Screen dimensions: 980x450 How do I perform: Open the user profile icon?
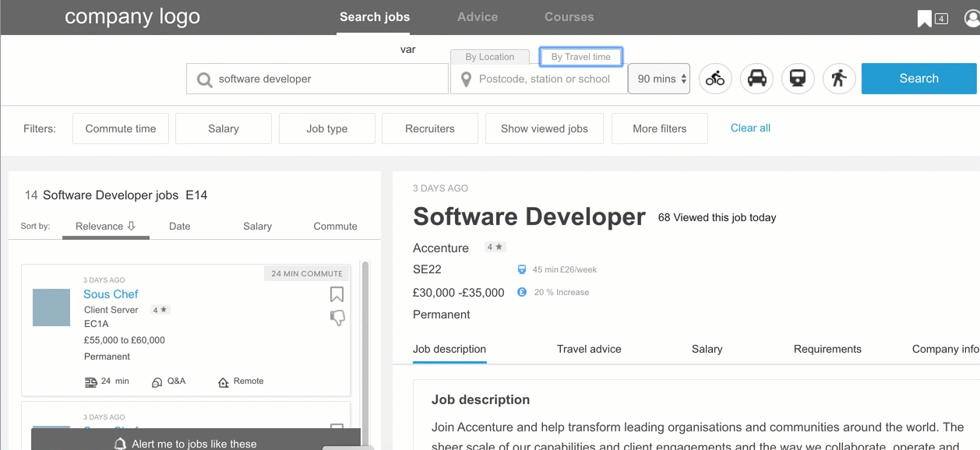coord(971,18)
